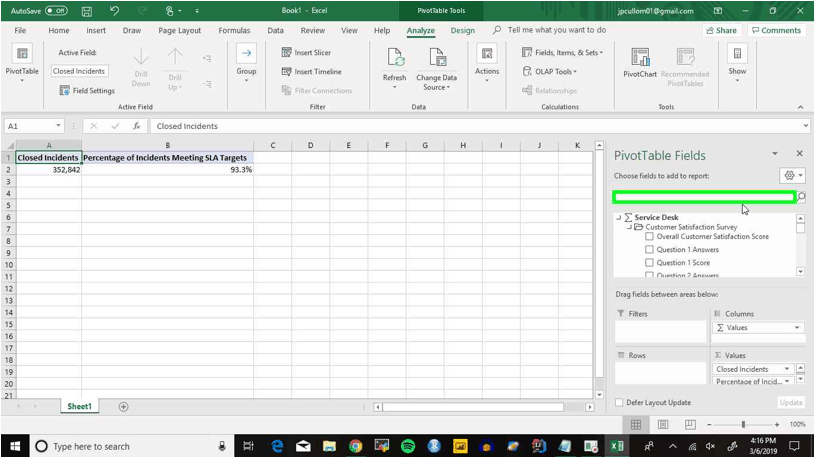Open Fields, Items, & Sets
This screenshot has height=459, width=815.
(x=562, y=53)
